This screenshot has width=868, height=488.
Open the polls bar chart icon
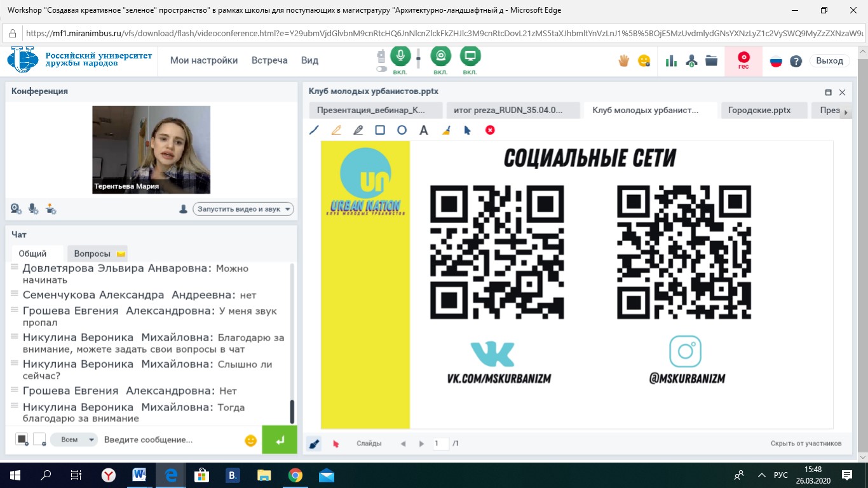(671, 61)
